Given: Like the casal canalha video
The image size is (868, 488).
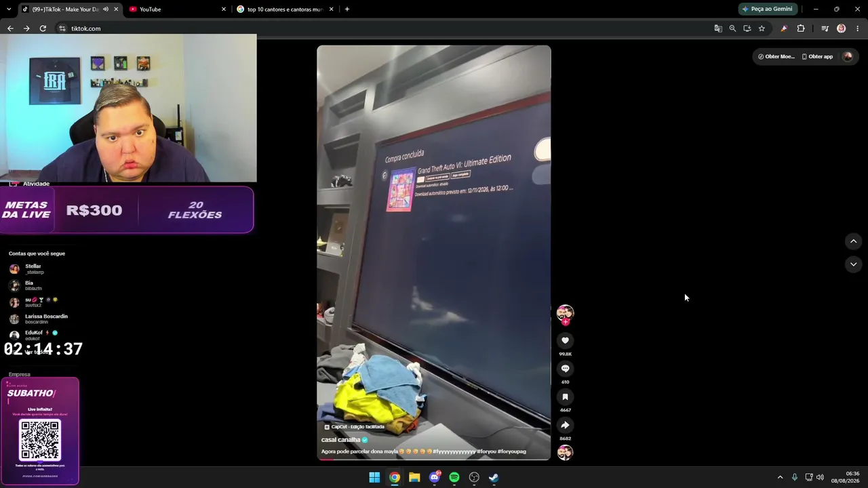Looking at the screenshot, I should pyautogui.click(x=565, y=340).
